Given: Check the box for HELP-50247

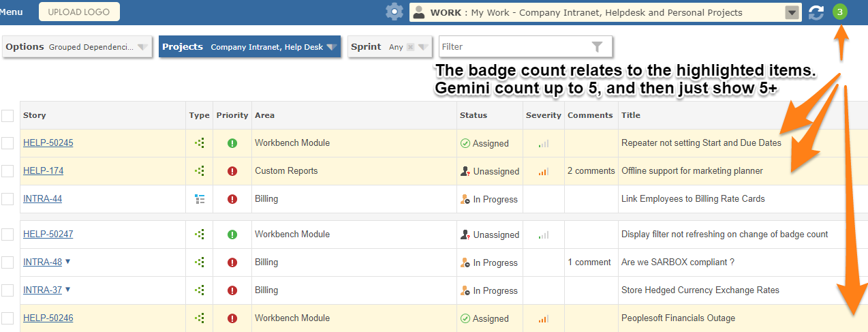Looking at the screenshot, I should 7,235.
